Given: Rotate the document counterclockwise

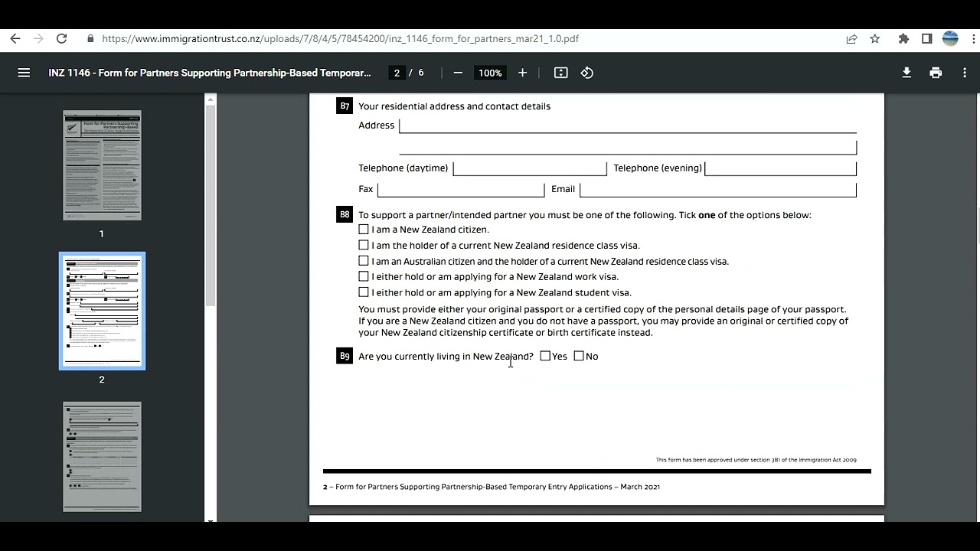Looking at the screenshot, I should [587, 73].
